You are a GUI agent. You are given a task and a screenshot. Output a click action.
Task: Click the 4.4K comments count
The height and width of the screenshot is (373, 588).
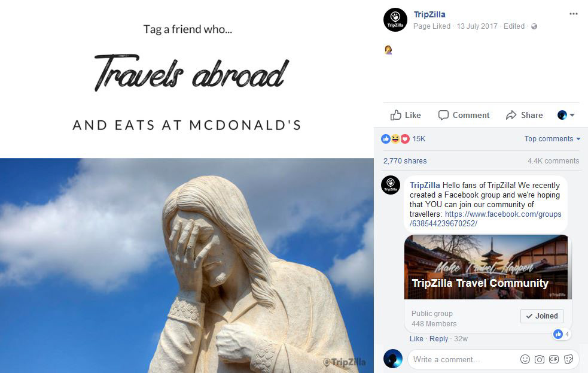tap(553, 161)
